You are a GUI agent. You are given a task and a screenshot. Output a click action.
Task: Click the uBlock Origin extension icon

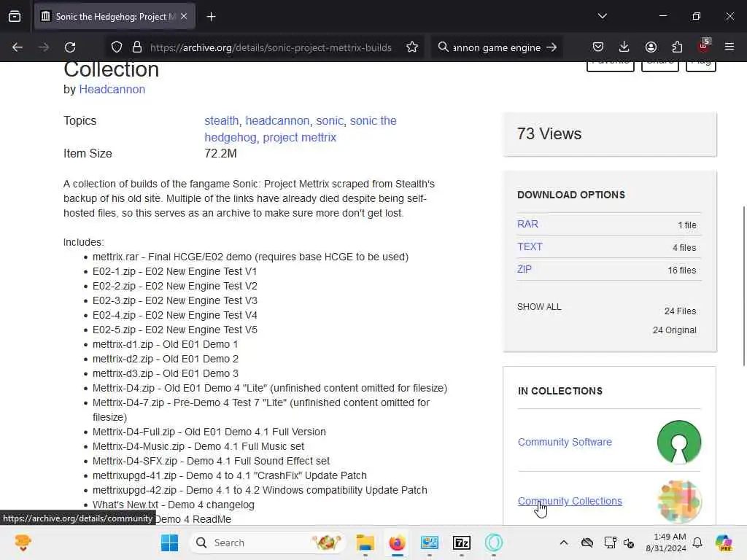pos(704,46)
